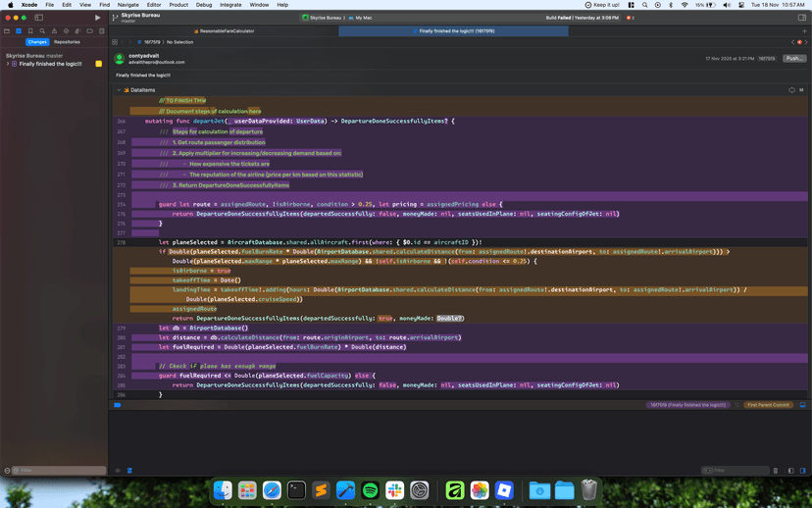812x508 pixels.
Task: Open the Issue navigator warning icon
Action: click(52, 30)
